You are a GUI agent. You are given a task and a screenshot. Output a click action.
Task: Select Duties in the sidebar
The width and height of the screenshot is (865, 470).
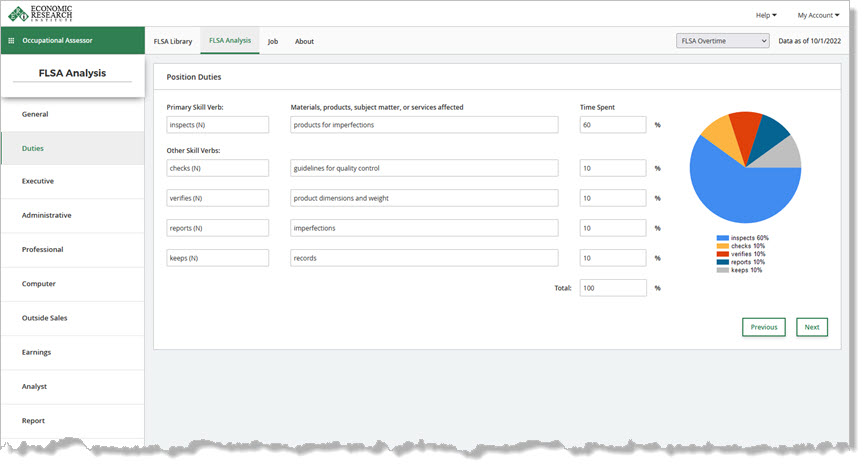(x=73, y=148)
